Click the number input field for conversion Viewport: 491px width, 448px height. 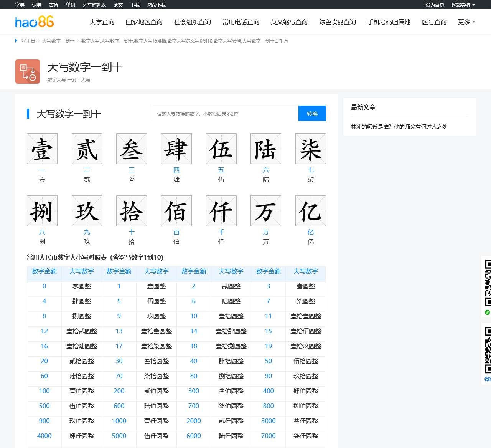click(226, 114)
